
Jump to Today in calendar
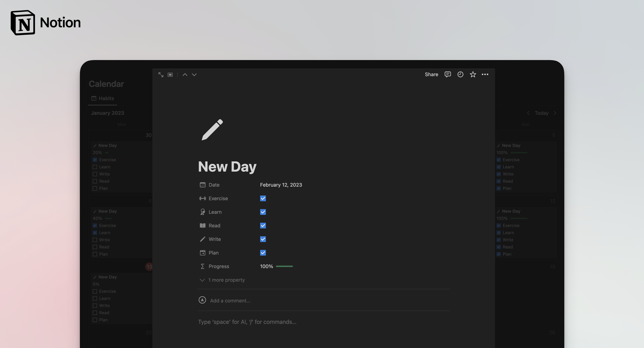pyautogui.click(x=542, y=113)
